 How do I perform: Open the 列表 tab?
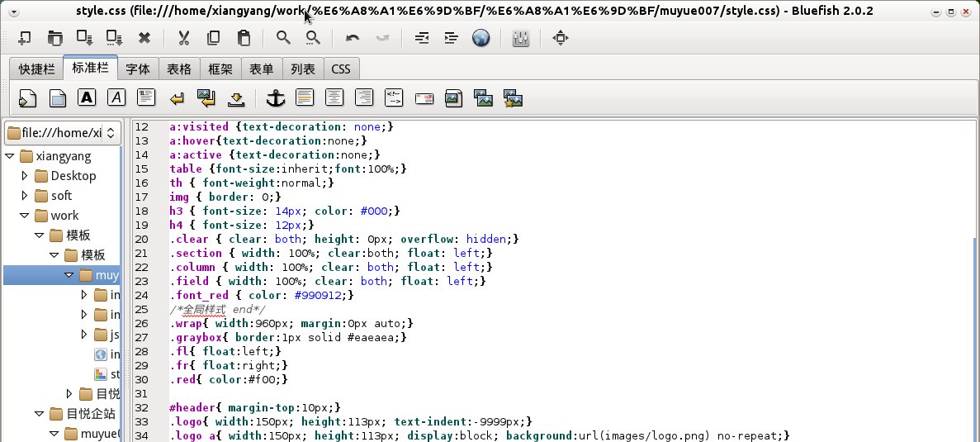pos(303,69)
